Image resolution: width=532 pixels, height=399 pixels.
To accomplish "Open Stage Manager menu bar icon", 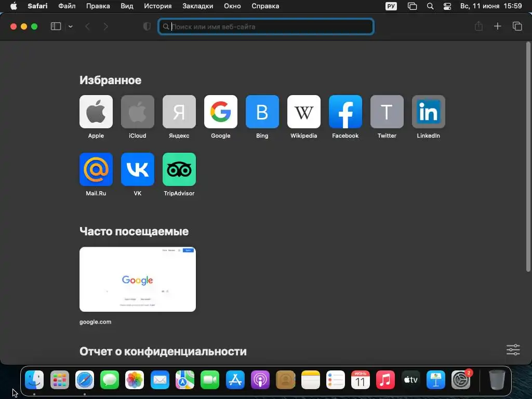I will point(412,6).
